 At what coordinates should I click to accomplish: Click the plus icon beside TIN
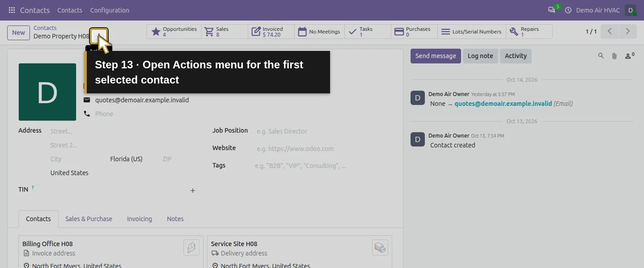pos(193,191)
